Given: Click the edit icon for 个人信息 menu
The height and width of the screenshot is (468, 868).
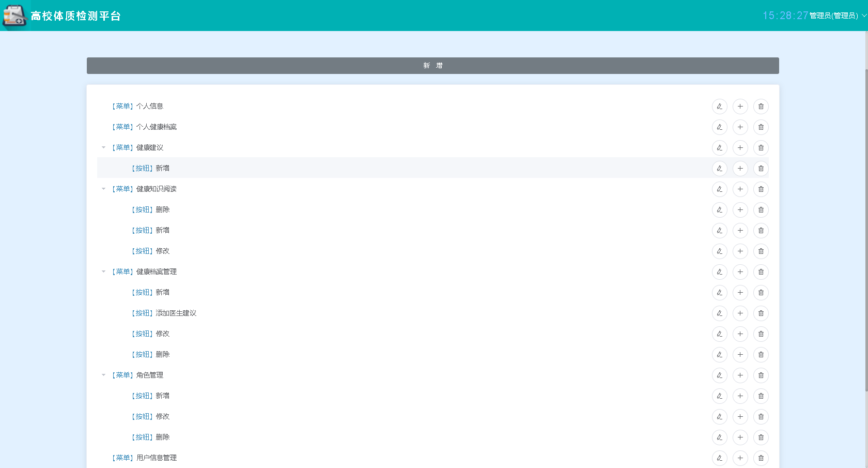Looking at the screenshot, I should coord(719,107).
